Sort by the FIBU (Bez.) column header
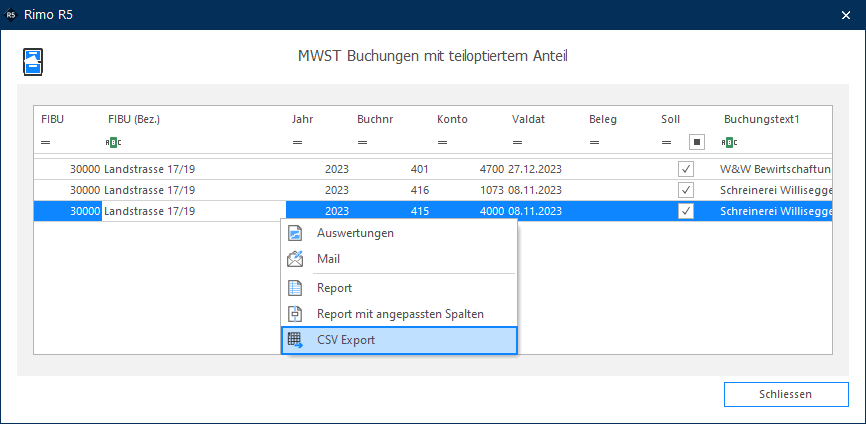 point(134,119)
